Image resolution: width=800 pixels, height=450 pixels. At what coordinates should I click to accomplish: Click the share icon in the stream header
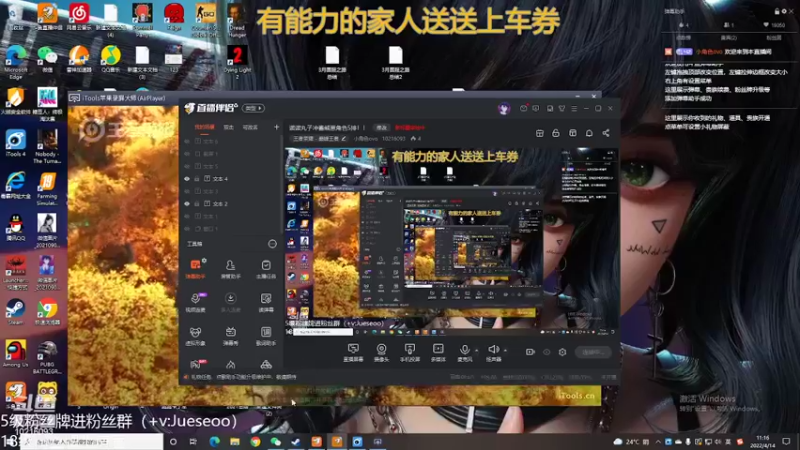[606, 133]
